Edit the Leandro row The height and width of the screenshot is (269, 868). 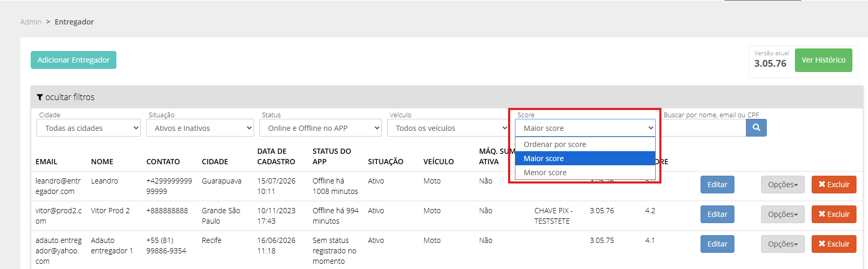point(717,185)
